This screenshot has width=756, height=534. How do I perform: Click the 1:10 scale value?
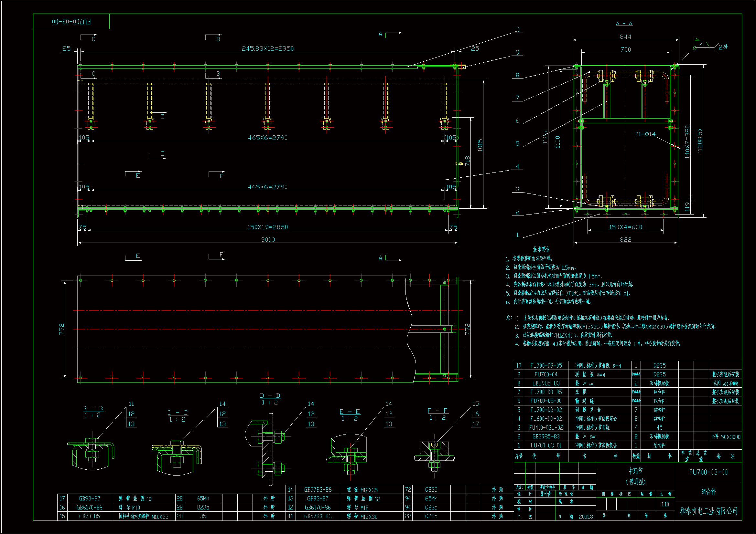665,504
